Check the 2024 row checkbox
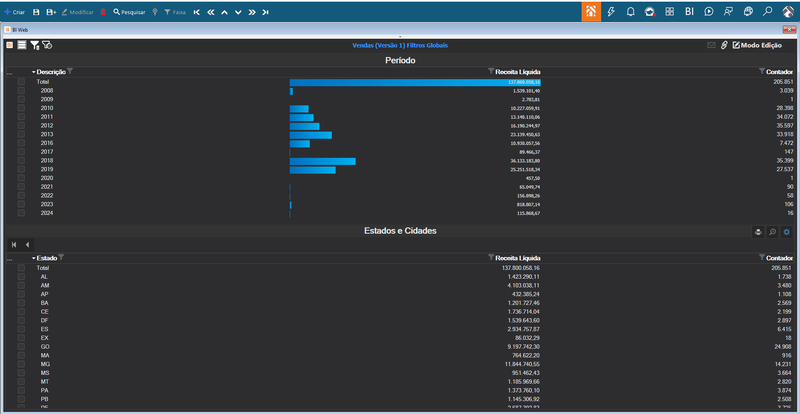800x414 pixels. pos(21,213)
